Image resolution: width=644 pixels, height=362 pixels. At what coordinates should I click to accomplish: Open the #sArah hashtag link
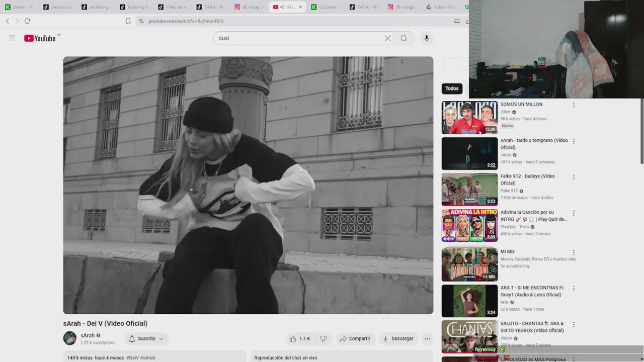coord(148,358)
